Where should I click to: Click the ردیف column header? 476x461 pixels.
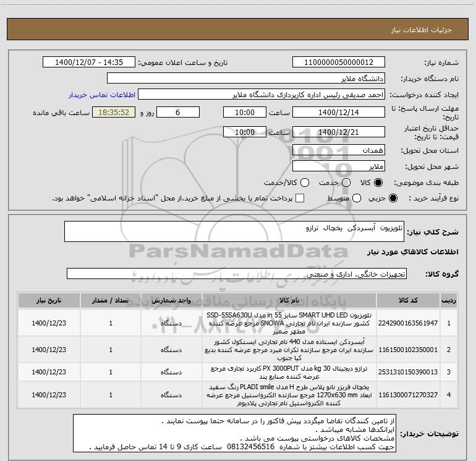(x=449, y=300)
